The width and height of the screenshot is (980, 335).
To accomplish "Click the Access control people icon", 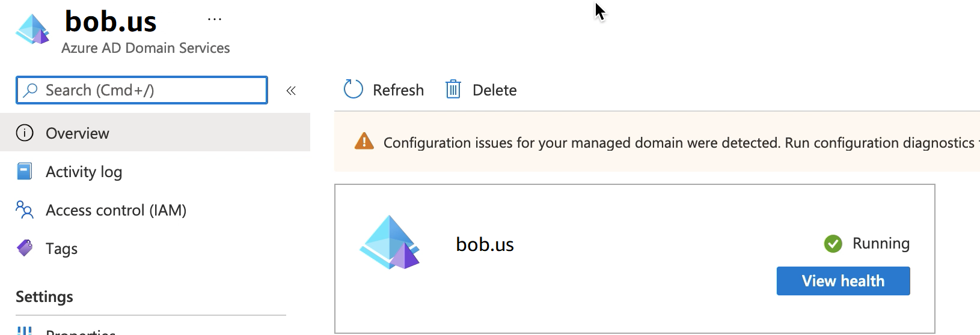I will [x=25, y=210].
